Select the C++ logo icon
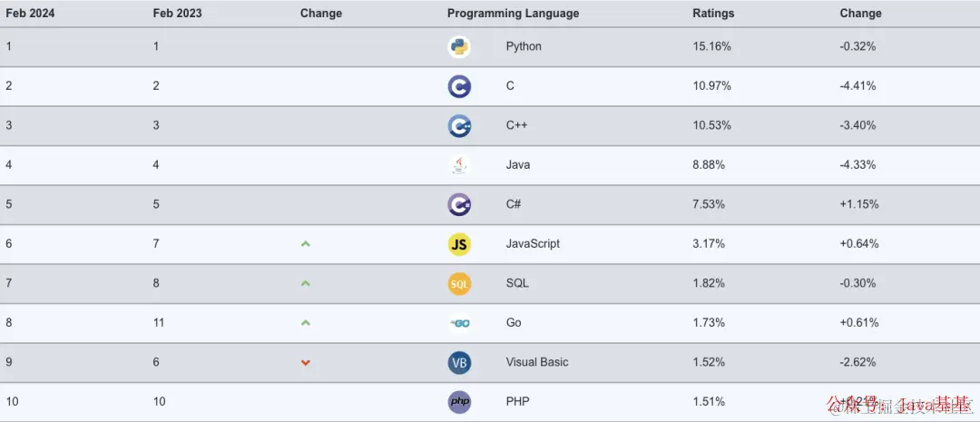Viewport: 980px width, 422px height. (x=459, y=125)
